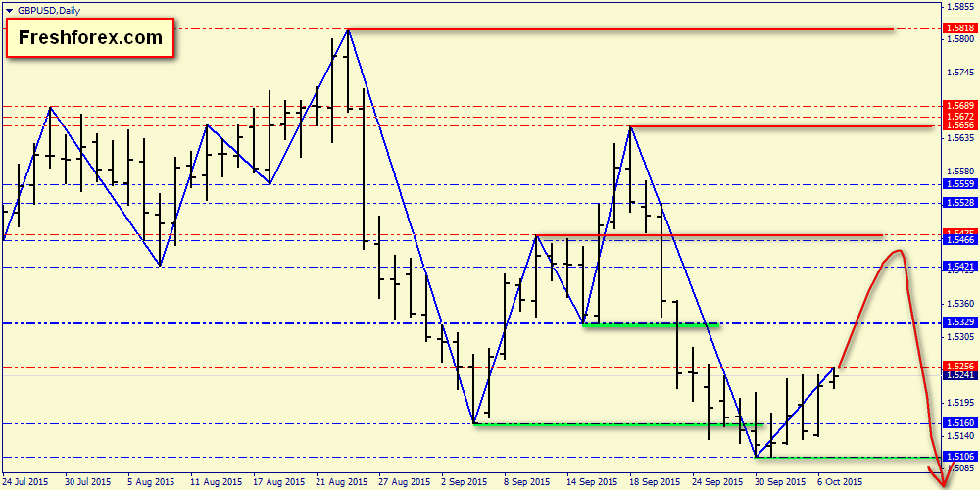Click the 1.5528 blue price tag
980x490 pixels.
pos(958,203)
